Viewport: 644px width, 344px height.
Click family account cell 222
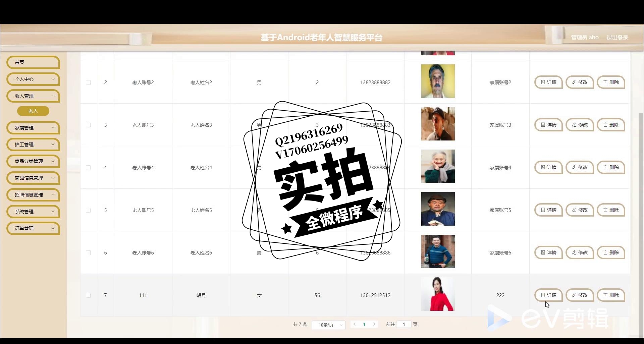[500, 295]
